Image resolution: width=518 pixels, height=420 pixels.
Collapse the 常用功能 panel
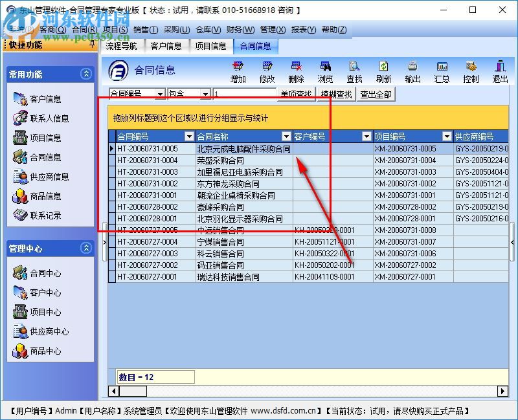tap(87, 74)
